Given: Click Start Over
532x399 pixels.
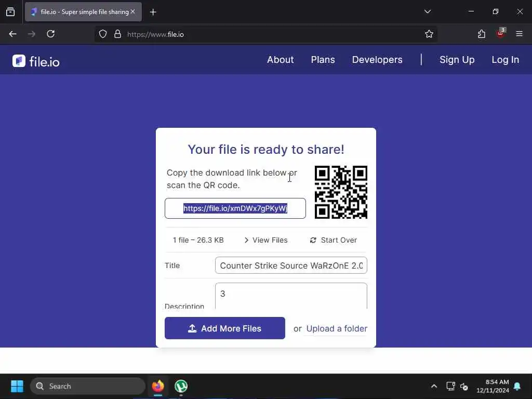Looking at the screenshot, I should pos(333,240).
